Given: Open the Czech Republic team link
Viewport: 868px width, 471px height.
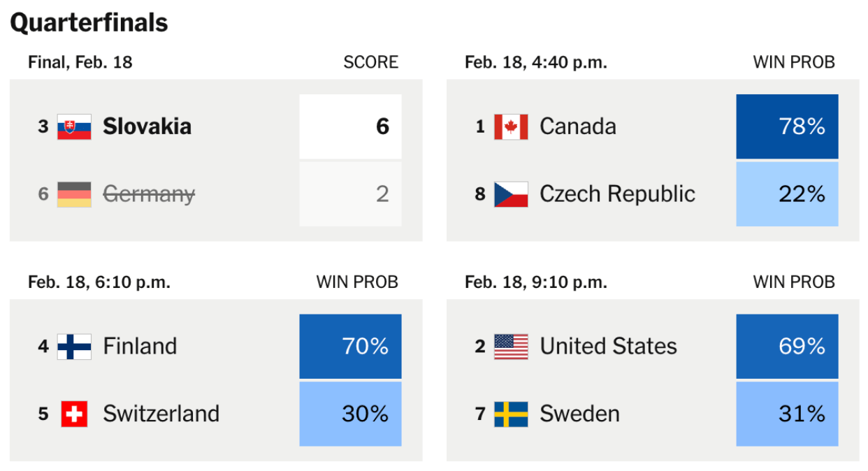Looking at the screenshot, I should click(x=617, y=194).
